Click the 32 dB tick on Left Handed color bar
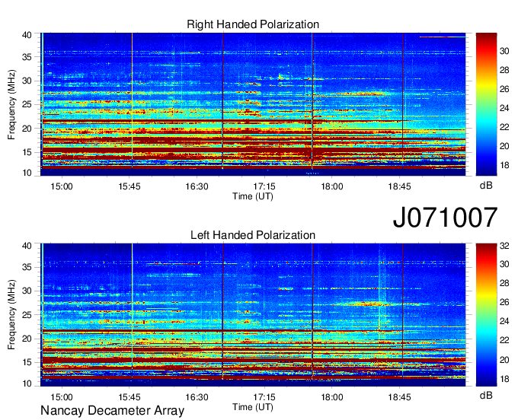The image size is (518, 420). click(x=504, y=246)
